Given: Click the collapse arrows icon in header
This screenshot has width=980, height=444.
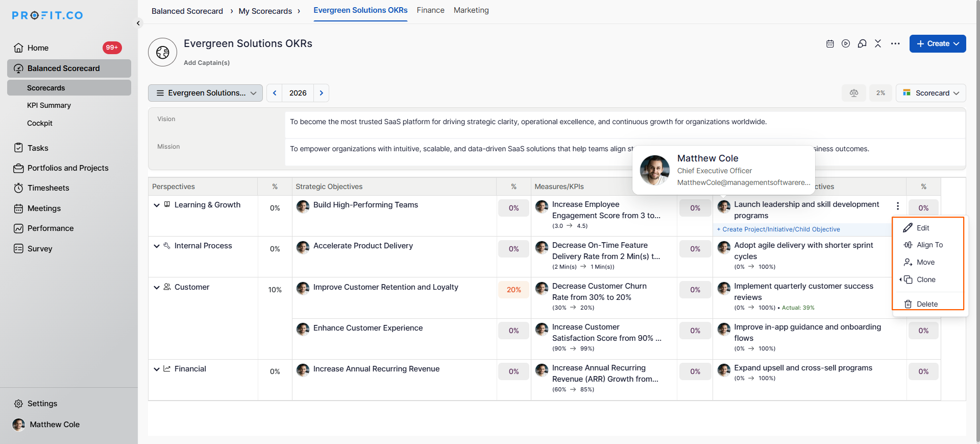Looking at the screenshot, I should tap(878, 44).
